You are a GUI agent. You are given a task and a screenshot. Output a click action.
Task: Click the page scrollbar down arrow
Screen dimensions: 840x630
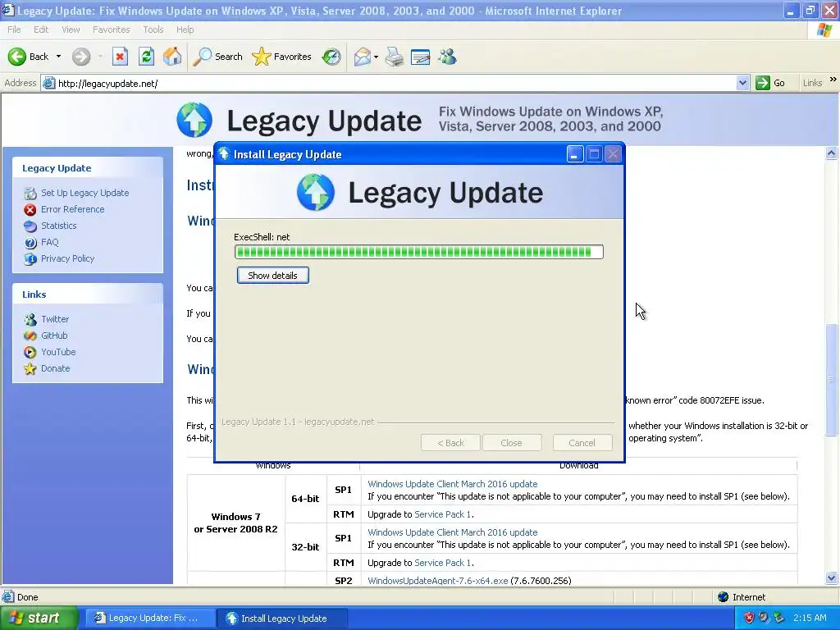click(832, 578)
